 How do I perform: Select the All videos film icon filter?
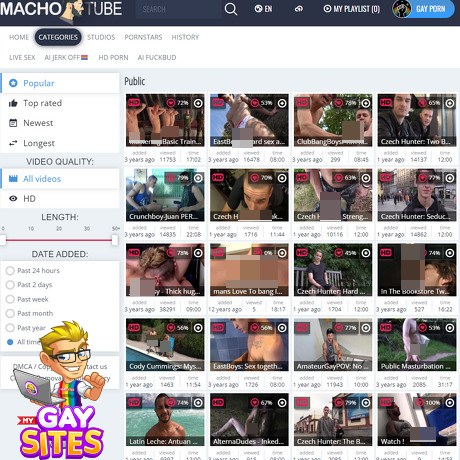click(x=60, y=179)
